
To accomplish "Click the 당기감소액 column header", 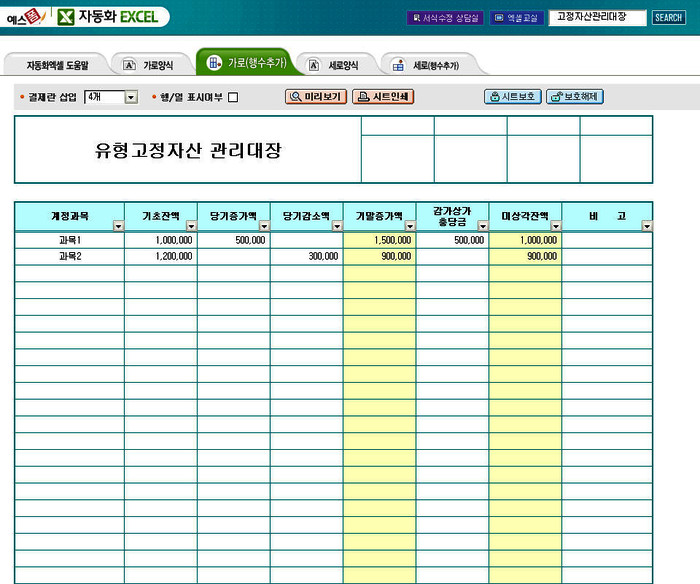I will click(307, 217).
